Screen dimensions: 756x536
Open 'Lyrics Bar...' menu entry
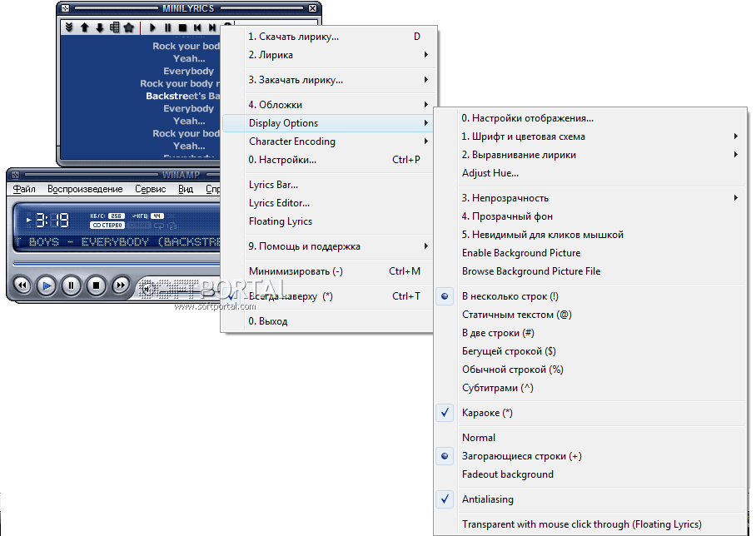pyautogui.click(x=328, y=185)
